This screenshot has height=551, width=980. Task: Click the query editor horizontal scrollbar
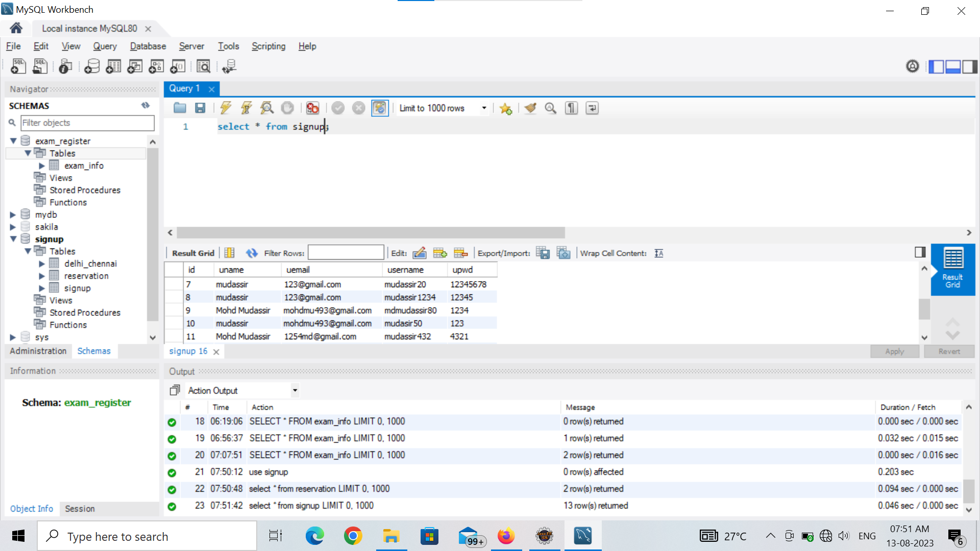tap(370, 233)
